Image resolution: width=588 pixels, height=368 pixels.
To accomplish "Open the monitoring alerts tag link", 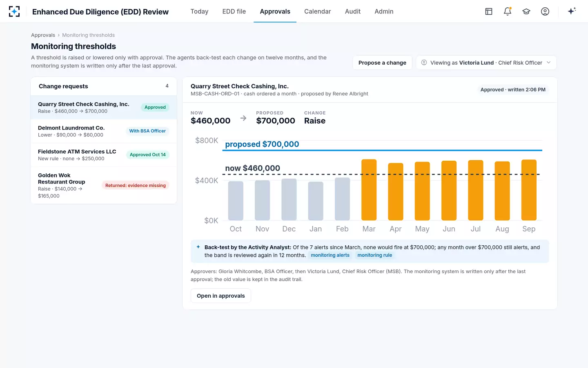I will (330, 255).
